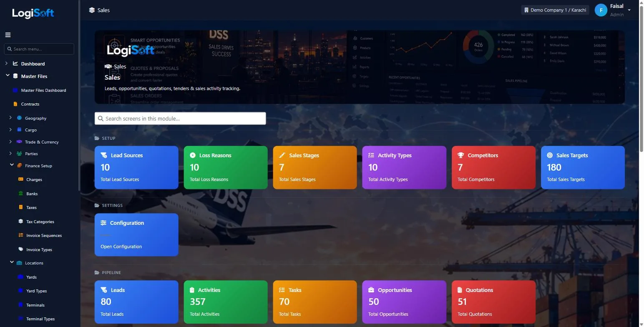Click the Banks building icon

tap(21, 194)
